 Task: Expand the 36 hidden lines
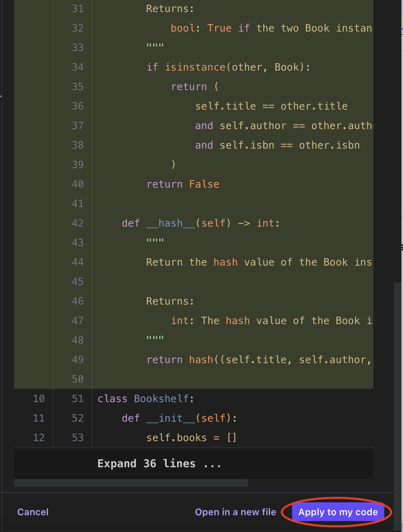click(159, 463)
